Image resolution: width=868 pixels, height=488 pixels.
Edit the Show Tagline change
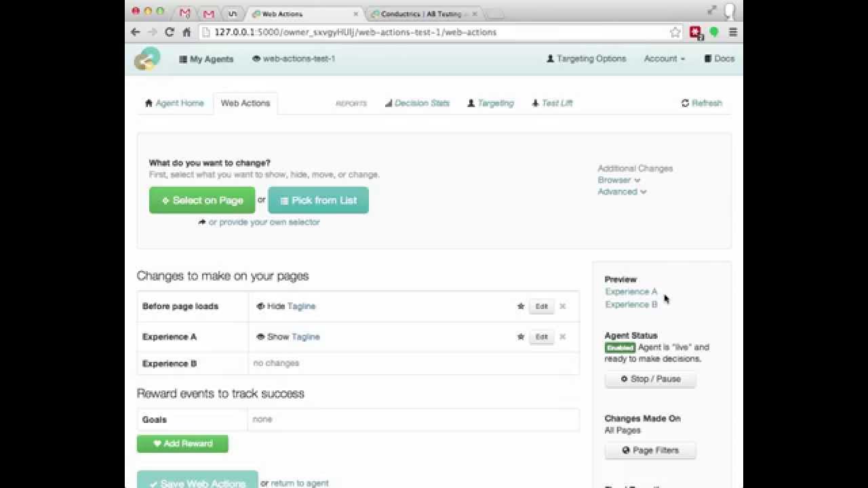coord(541,337)
